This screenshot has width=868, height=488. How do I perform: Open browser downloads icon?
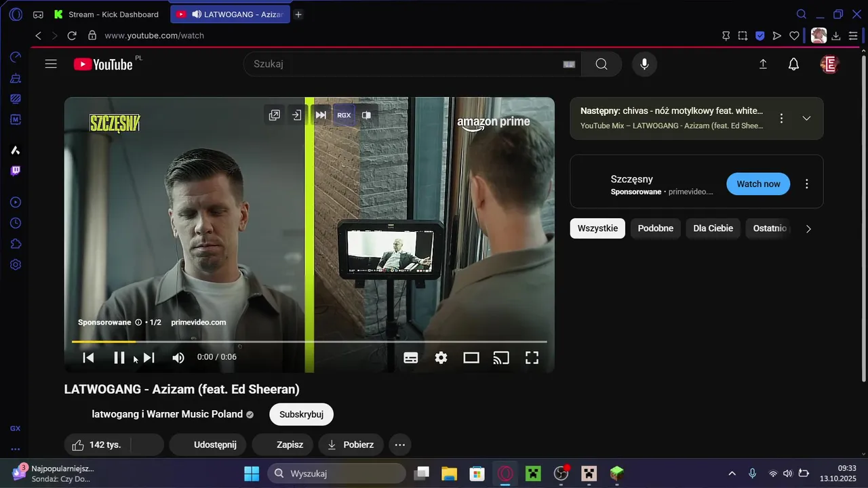coord(836,36)
